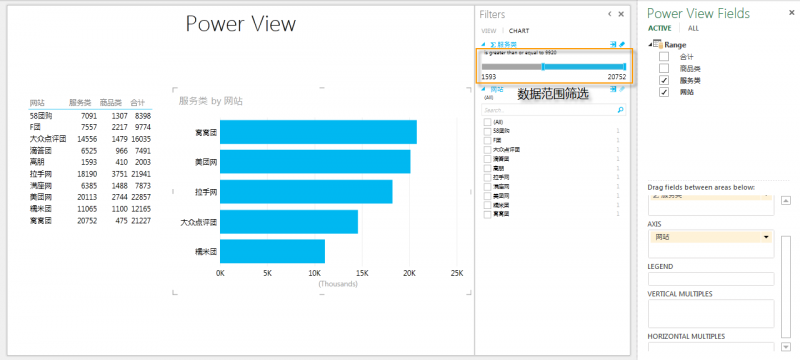Image resolution: width=800 pixels, height=360 pixels.
Task: Open the 网站 dropdown in AXIS area
Action: [766, 238]
